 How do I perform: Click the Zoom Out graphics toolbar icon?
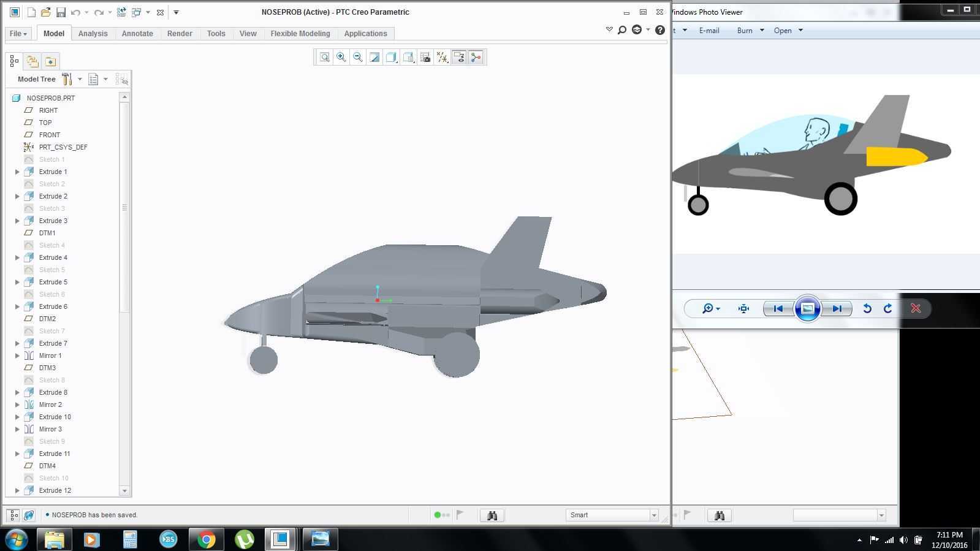point(358,57)
